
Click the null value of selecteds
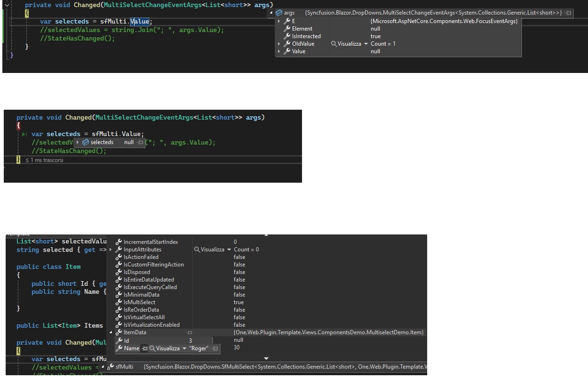click(x=129, y=142)
